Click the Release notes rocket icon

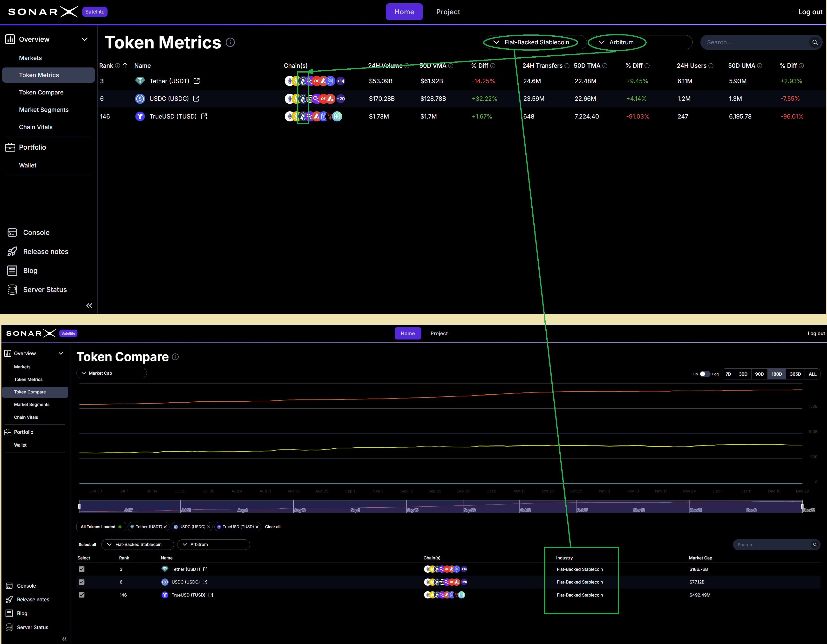[x=13, y=251]
